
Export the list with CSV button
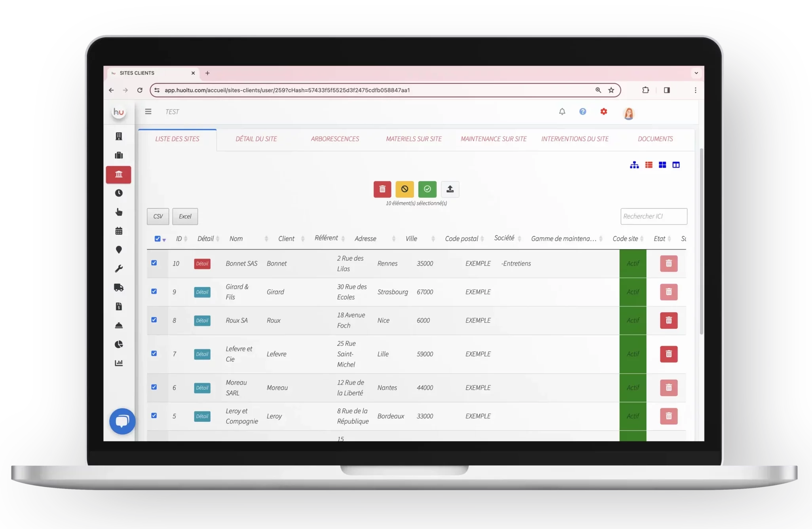click(158, 216)
